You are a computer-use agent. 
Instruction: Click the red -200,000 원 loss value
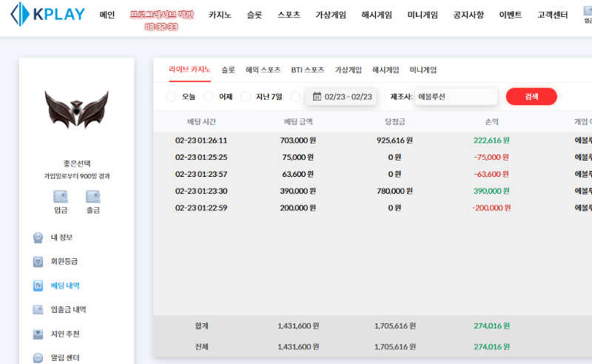[x=491, y=208]
